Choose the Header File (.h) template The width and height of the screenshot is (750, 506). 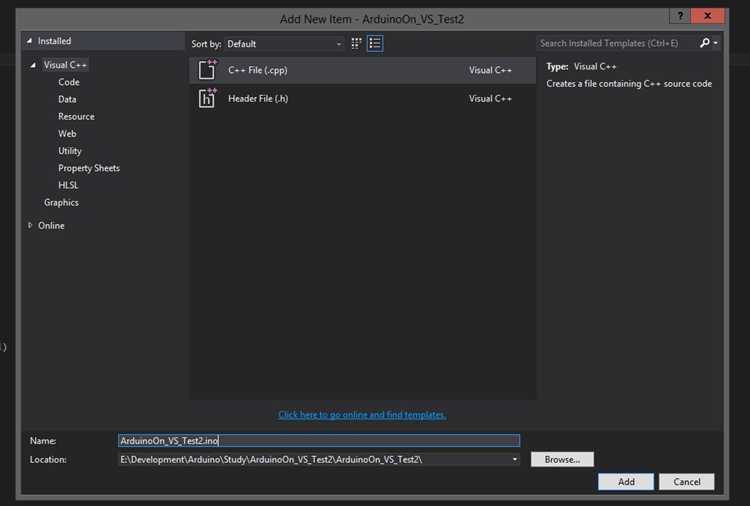(x=363, y=99)
